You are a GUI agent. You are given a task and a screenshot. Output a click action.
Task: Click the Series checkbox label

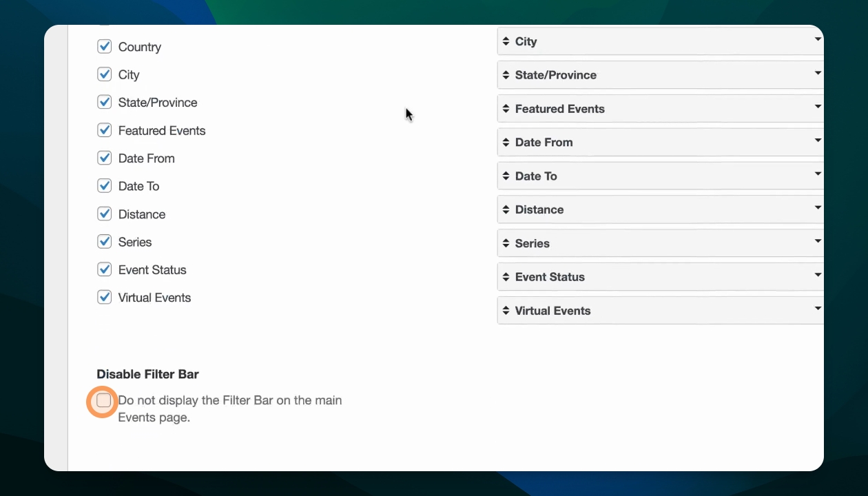[135, 242]
